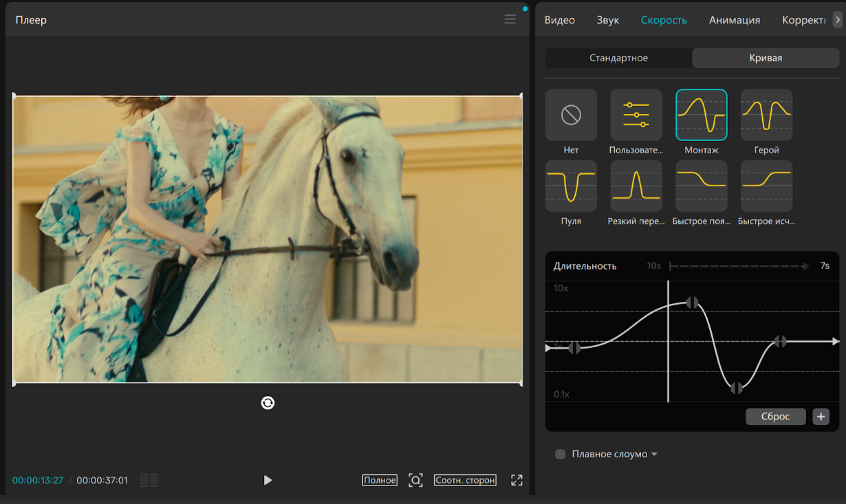Image resolution: width=846 pixels, height=504 pixels.
Task: Enable the Плавное слоумо checkbox
Action: click(560, 454)
